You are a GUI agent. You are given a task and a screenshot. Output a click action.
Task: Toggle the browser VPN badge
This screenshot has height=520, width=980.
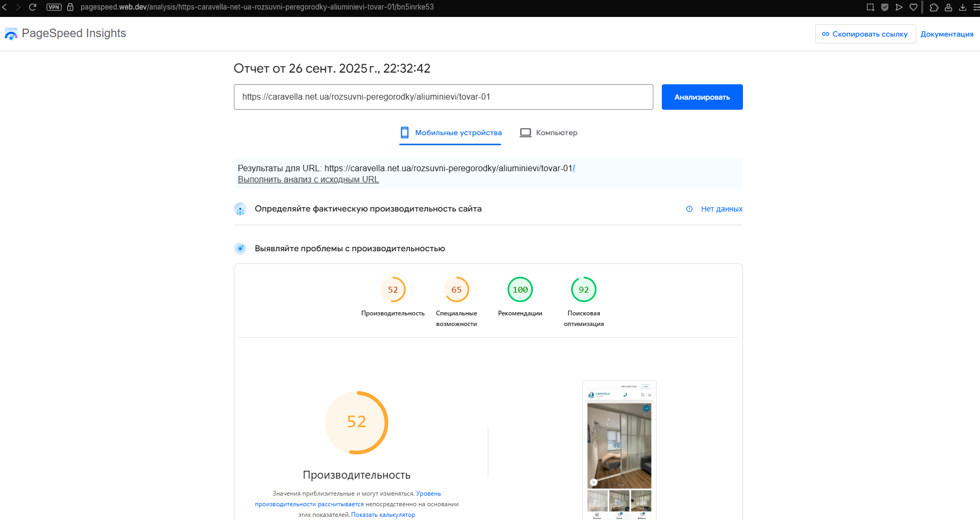54,7
